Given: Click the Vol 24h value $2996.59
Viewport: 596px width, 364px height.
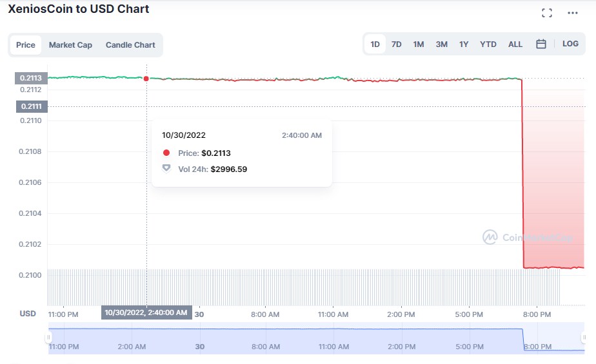Looking at the screenshot, I should coord(229,169).
